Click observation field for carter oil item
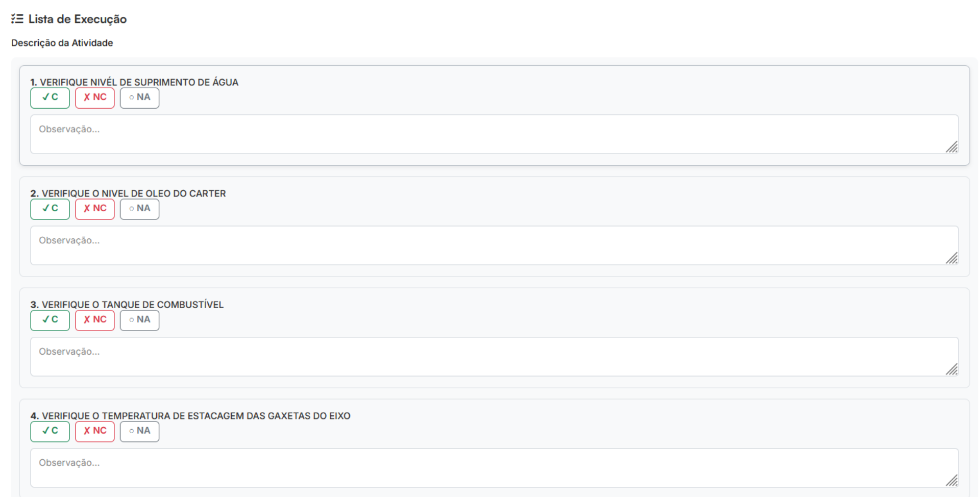Image resolution: width=980 pixels, height=497 pixels. click(490, 245)
